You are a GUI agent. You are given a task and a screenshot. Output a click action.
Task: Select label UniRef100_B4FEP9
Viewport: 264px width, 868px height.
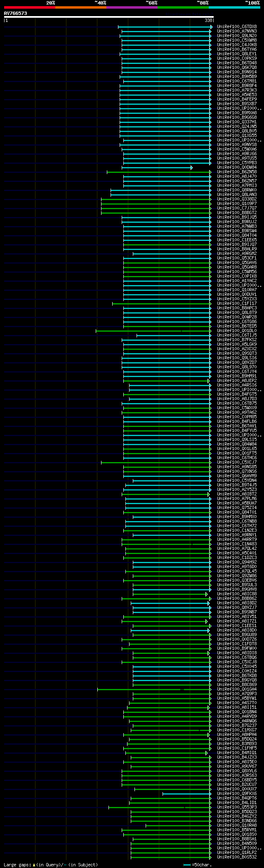click(x=237, y=99)
